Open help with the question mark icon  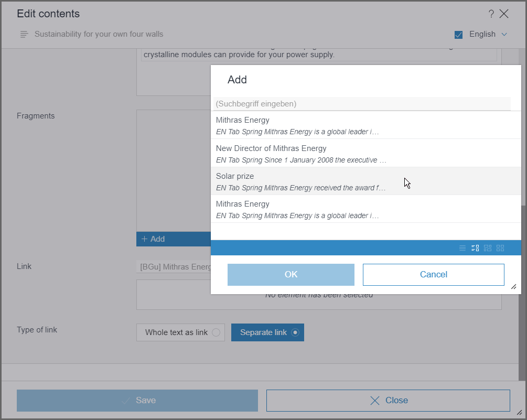[x=491, y=14]
